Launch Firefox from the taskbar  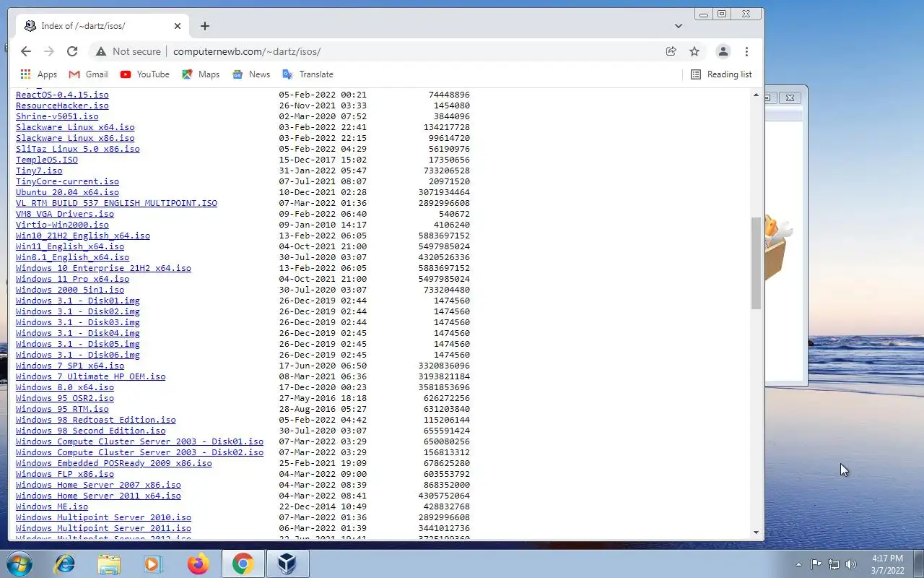(198, 564)
